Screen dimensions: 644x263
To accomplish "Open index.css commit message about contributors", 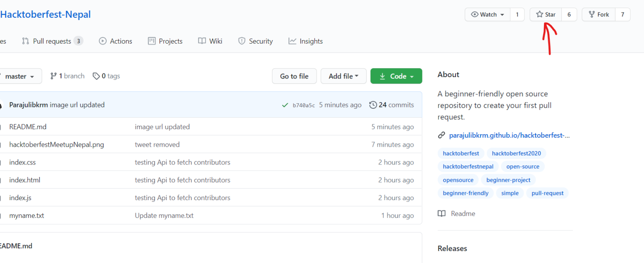I will 183,163.
